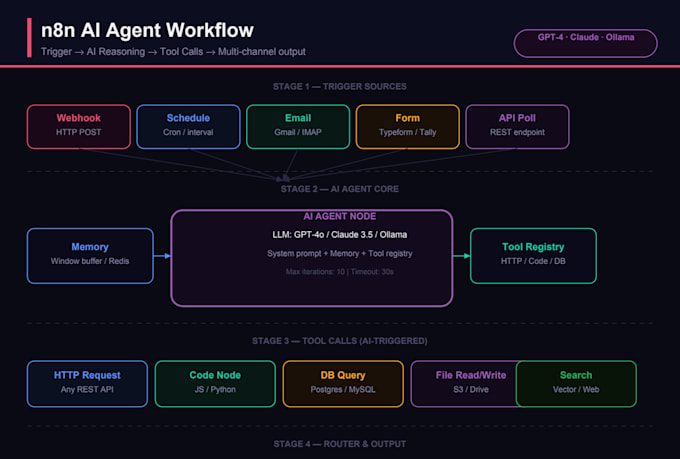This screenshot has height=459, width=680.
Task: Click the DB Query Postgres / MySQL box
Action: click(343, 384)
